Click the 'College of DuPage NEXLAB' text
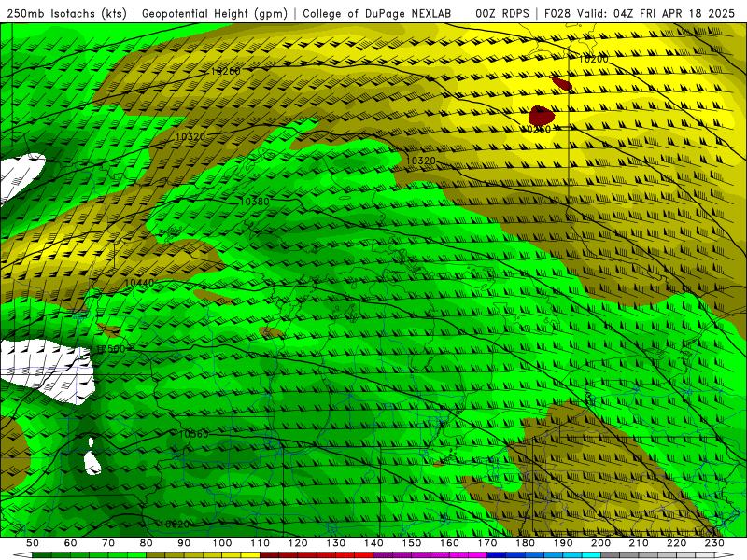This screenshot has height=560, width=747. 377,14
